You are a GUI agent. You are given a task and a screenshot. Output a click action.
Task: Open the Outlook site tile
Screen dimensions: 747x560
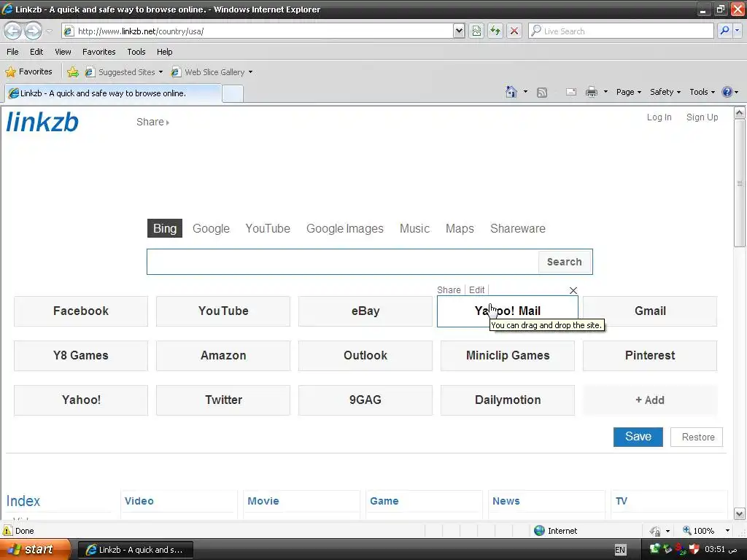tap(365, 356)
